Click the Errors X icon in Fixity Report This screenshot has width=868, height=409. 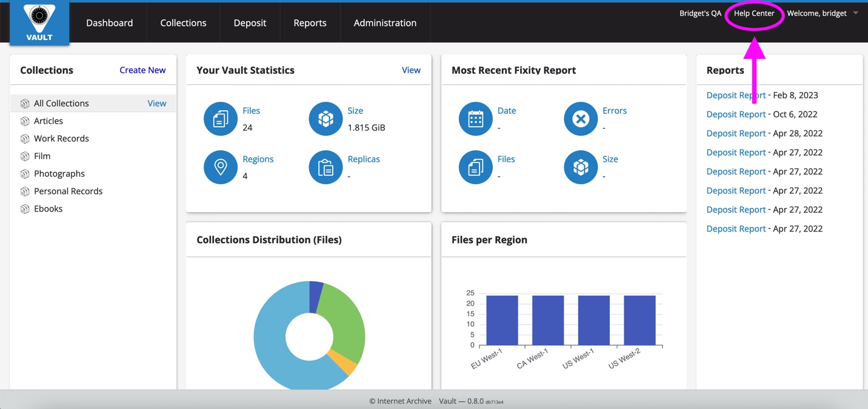pos(581,119)
